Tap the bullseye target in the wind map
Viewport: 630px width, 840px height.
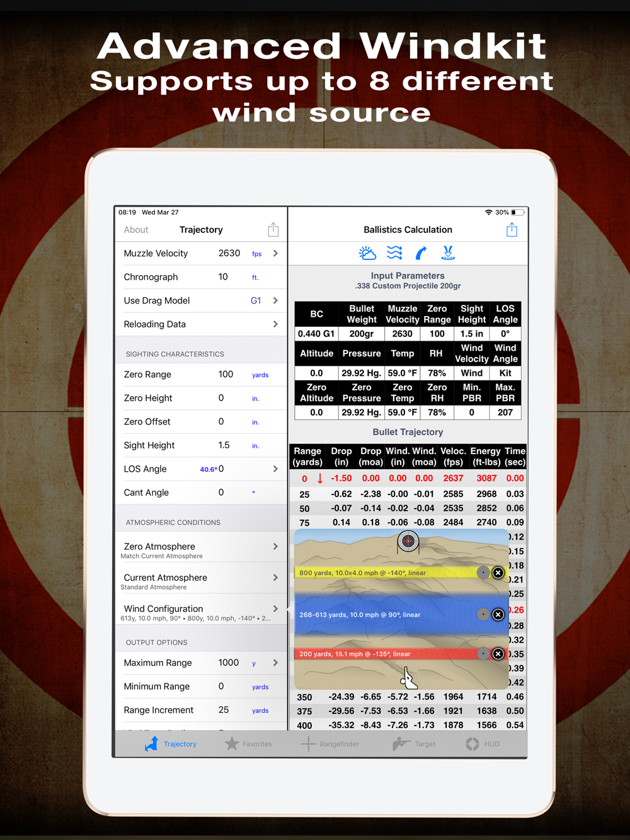click(408, 541)
